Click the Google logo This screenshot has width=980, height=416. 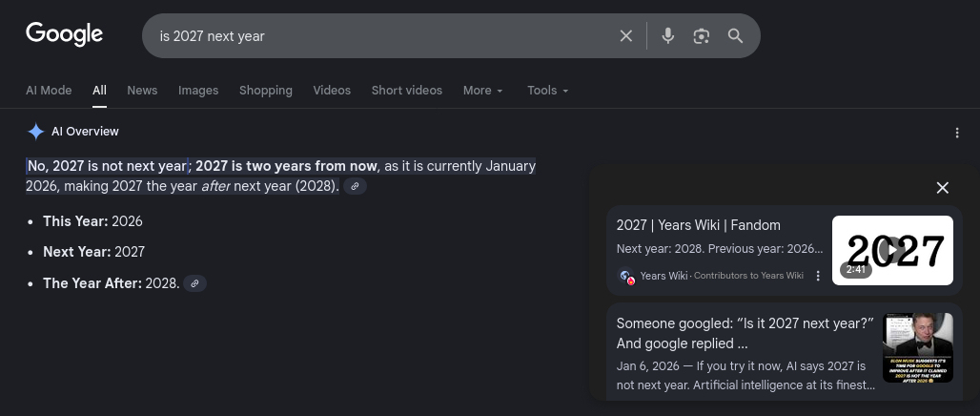(64, 34)
